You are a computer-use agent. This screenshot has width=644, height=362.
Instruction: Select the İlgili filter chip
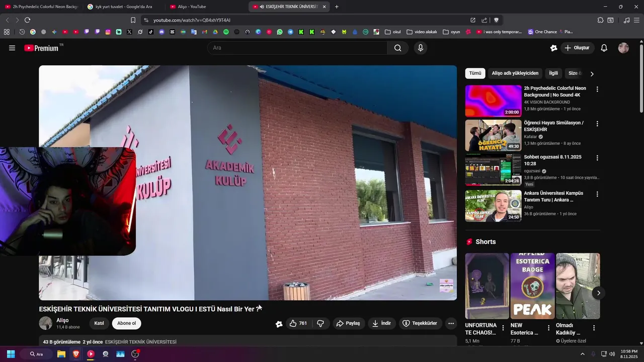(x=553, y=73)
